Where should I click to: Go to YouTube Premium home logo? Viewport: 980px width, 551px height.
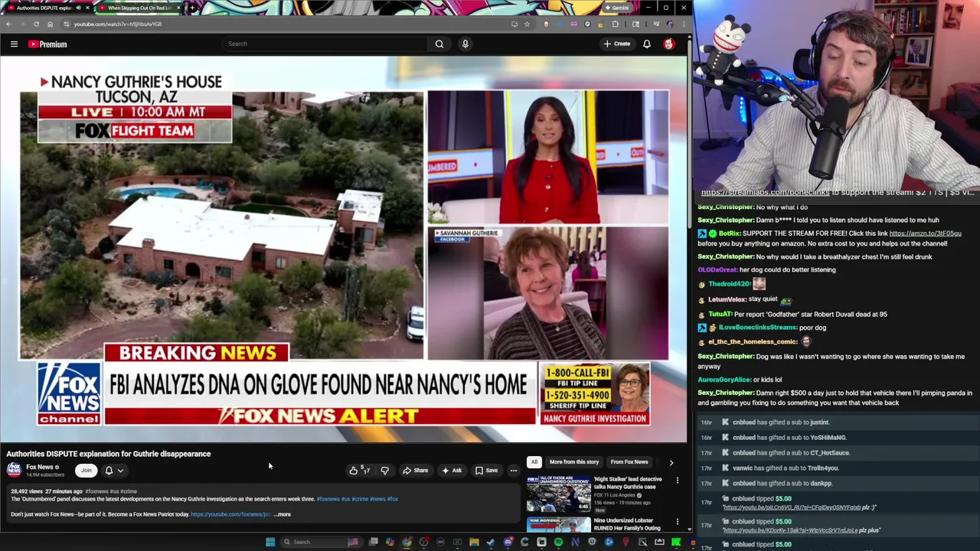point(47,44)
